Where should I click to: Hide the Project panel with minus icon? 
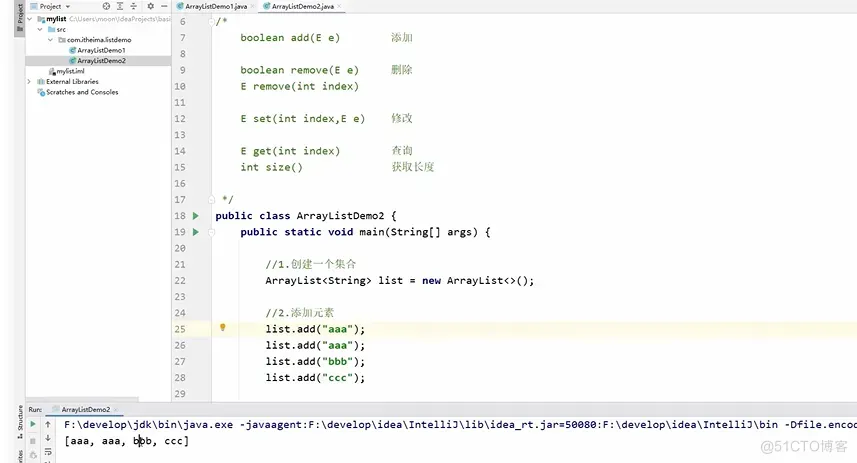tap(163, 6)
